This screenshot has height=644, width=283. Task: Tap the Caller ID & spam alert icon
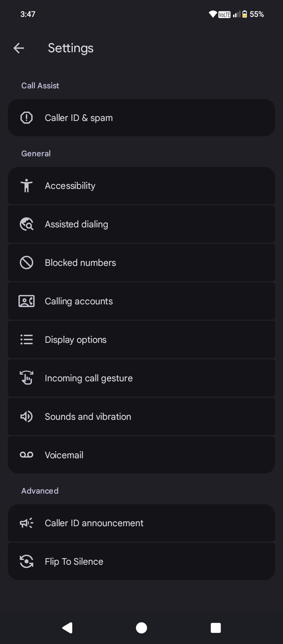pyautogui.click(x=26, y=118)
